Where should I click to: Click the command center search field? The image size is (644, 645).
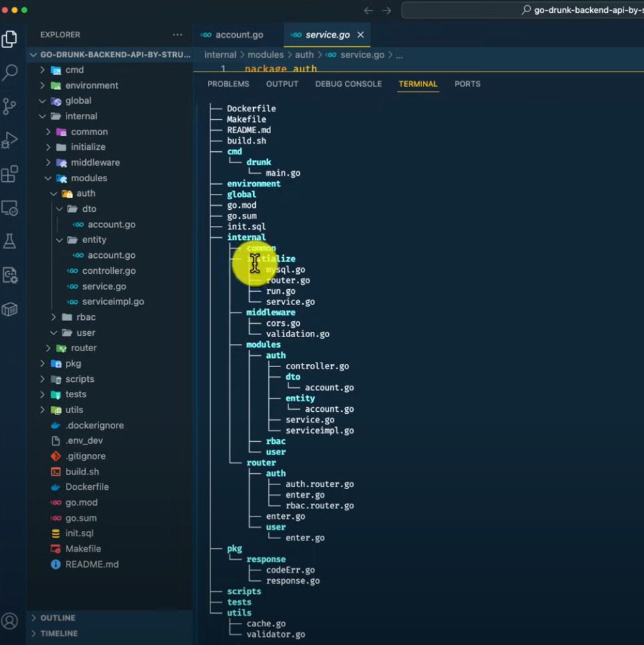point(522,10)
